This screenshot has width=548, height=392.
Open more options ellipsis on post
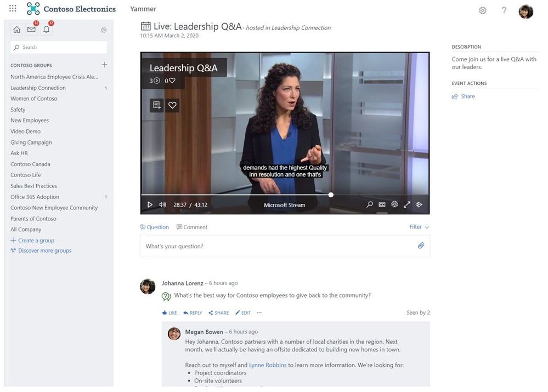pyautogui.click(x=259, y=313)
